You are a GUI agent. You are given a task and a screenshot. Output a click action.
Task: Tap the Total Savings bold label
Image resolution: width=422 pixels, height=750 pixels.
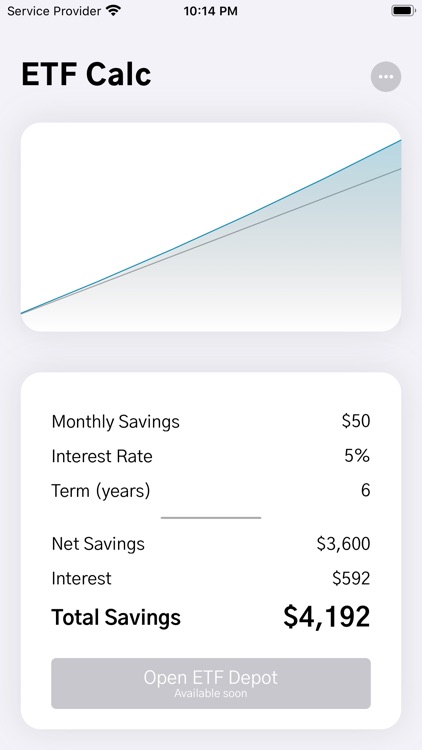(x=116, y=617)
